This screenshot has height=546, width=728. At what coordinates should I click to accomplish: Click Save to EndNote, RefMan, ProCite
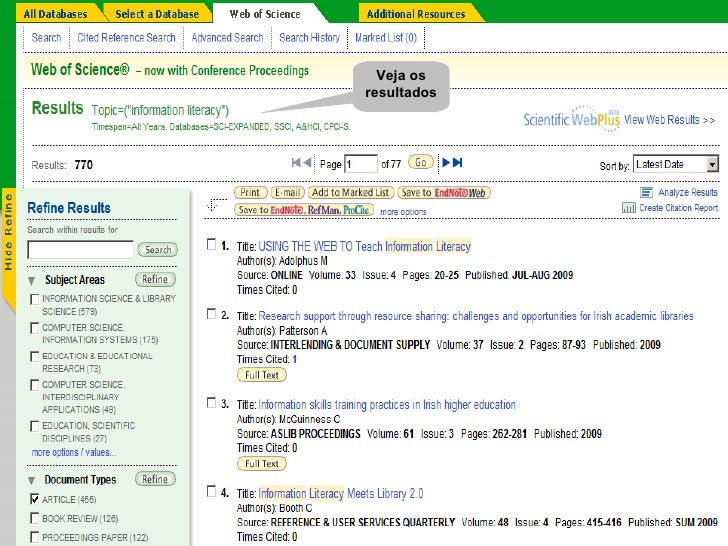coord(304,210)
